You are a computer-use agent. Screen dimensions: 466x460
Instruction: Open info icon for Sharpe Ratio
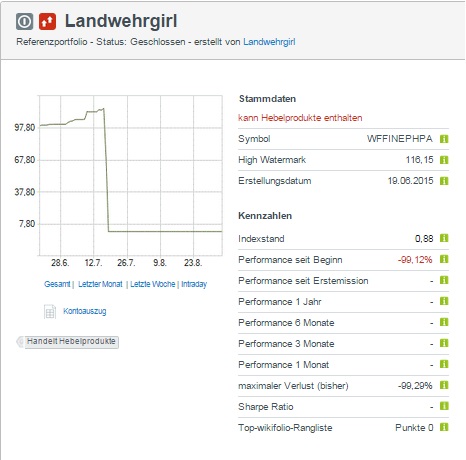tap(444, 406)
